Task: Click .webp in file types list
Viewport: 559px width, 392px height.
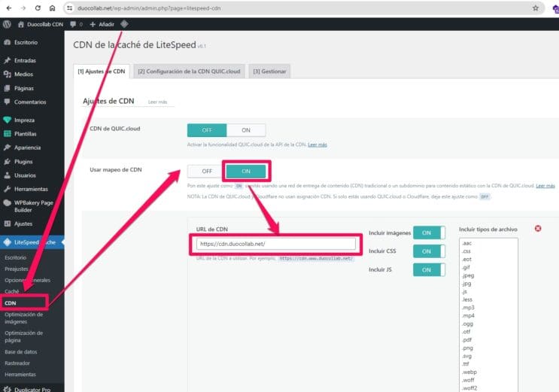Action: point(469,372)
